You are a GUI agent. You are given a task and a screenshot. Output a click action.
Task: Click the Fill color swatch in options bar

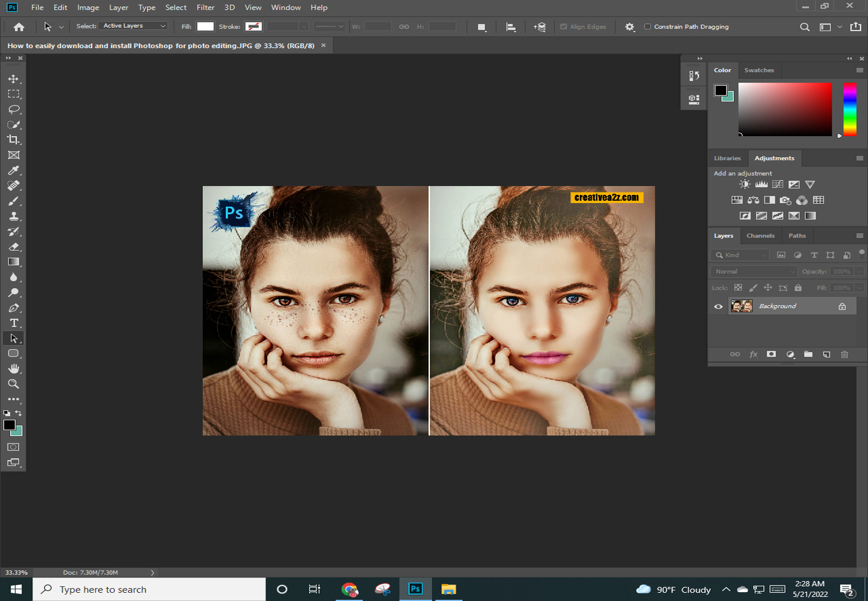tap(205, 26)
